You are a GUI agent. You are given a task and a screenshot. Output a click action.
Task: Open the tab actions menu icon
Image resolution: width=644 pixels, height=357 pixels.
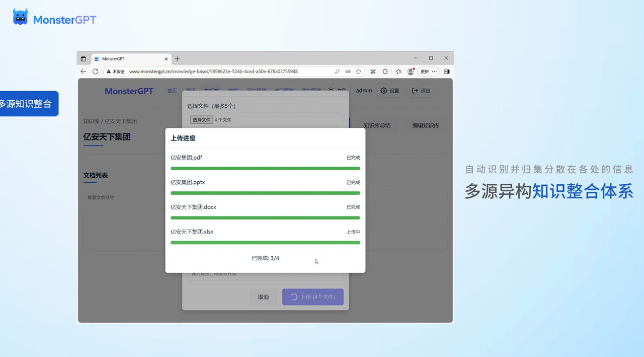tap(84, 59)
